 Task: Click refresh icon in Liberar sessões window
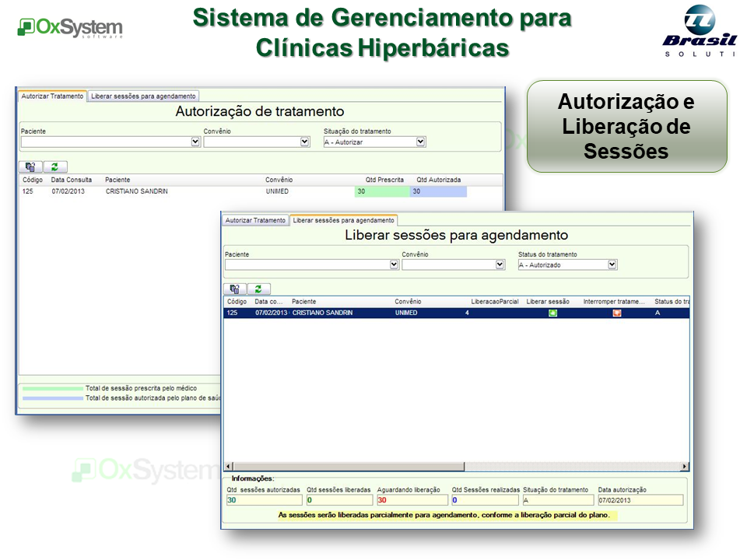pos(258,289)
